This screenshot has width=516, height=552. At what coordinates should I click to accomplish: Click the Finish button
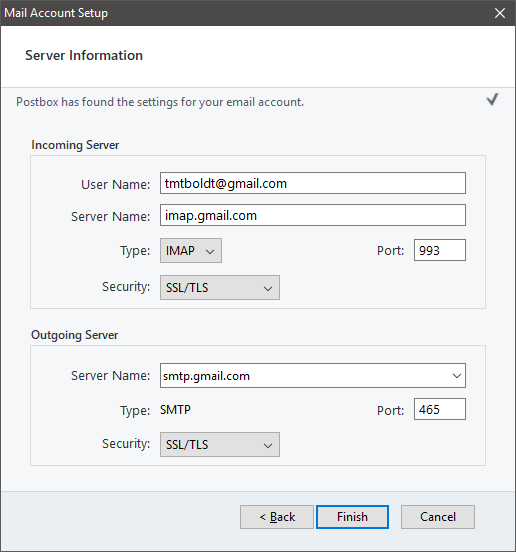352,517
